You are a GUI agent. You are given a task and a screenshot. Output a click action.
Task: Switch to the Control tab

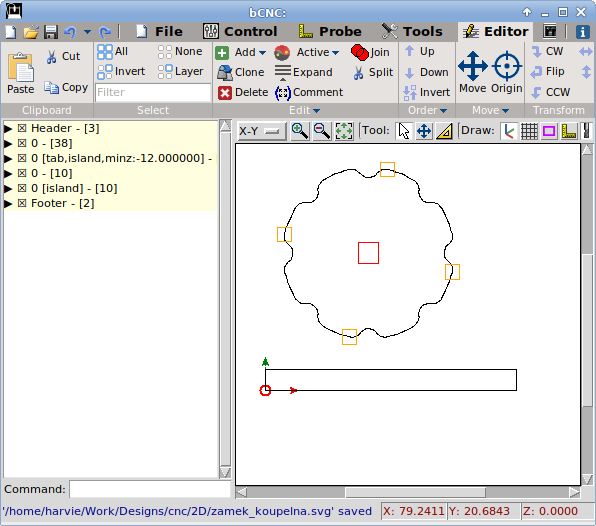click(x=240, y=32)
